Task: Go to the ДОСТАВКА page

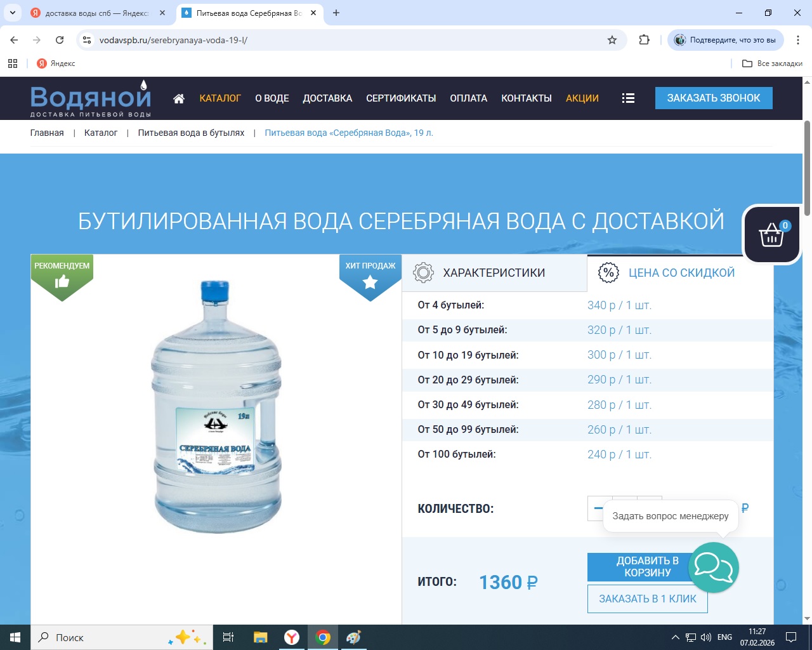Action: pyautogui.click(x=327, y=98)
